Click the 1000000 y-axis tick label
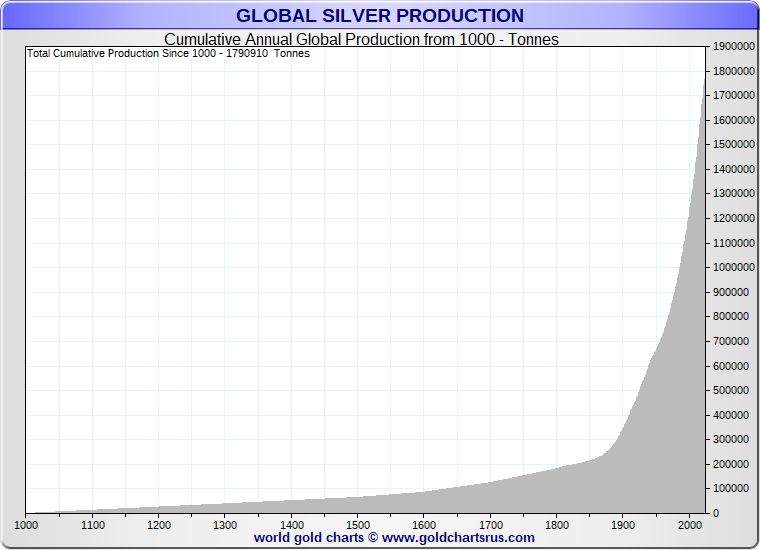This screenshot has height=550, width=760. coord(732,268)
